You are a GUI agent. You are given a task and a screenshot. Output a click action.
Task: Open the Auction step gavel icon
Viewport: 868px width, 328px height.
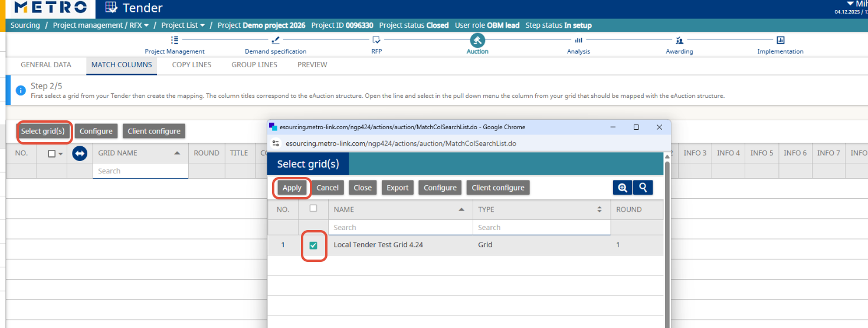pos(477,40)
